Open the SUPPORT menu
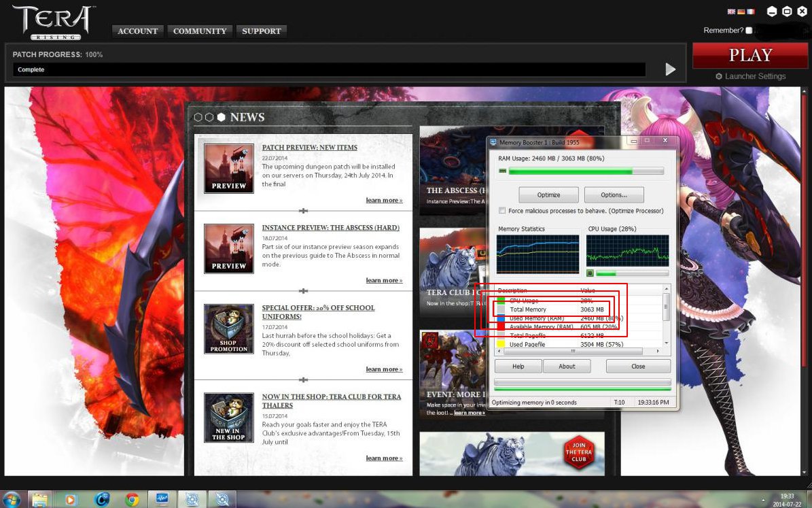This screenshot has height=508, width=812. tap(262, 31)
